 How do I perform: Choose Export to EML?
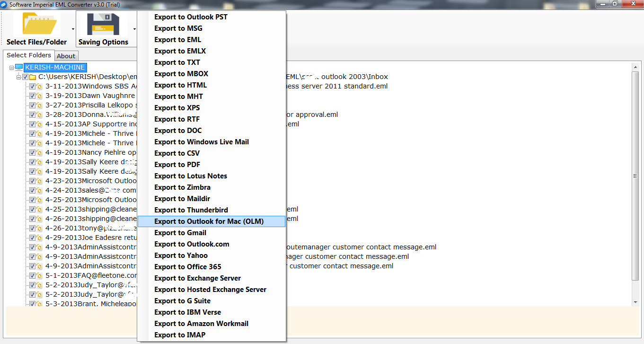pos(212,40)
